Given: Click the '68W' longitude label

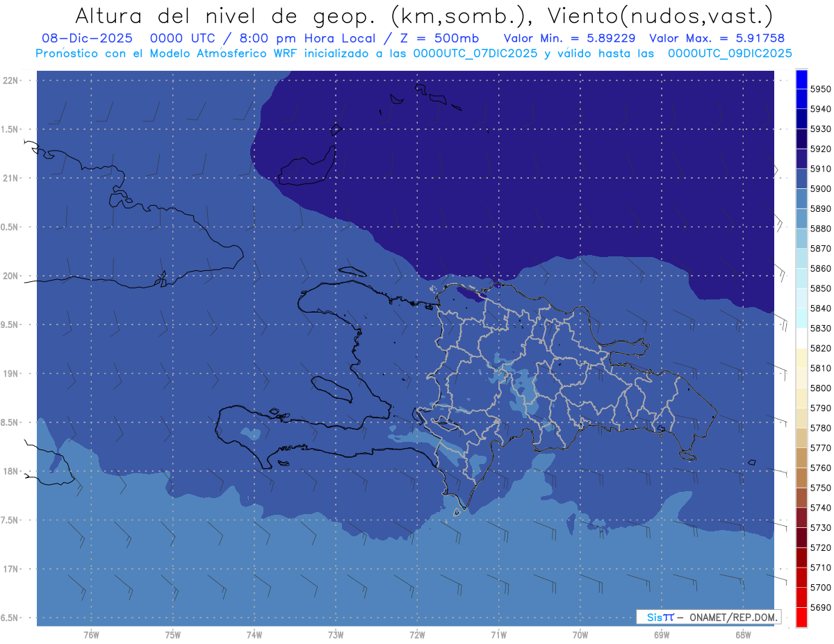Looking at the screenshot, I should pyautogui.click(x=743, y=635).
